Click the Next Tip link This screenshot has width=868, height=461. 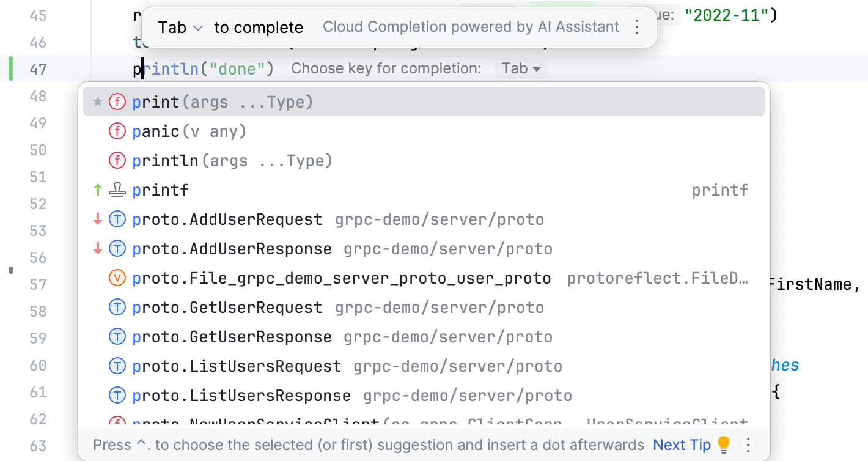click(x=682, y=444)
